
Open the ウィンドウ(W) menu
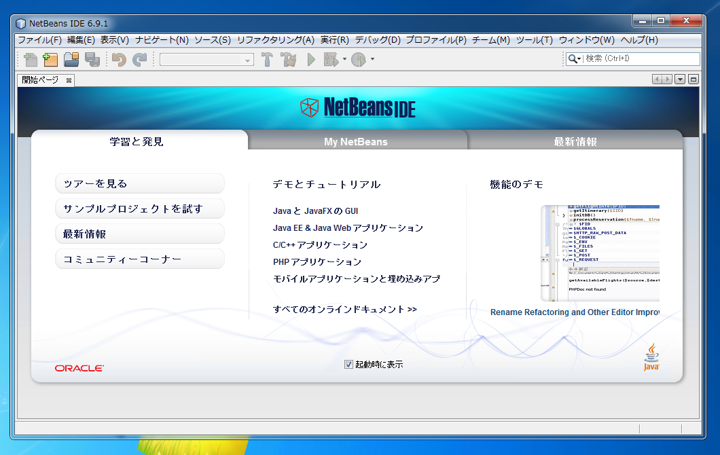pyautogui.click(x=586, y=40)
